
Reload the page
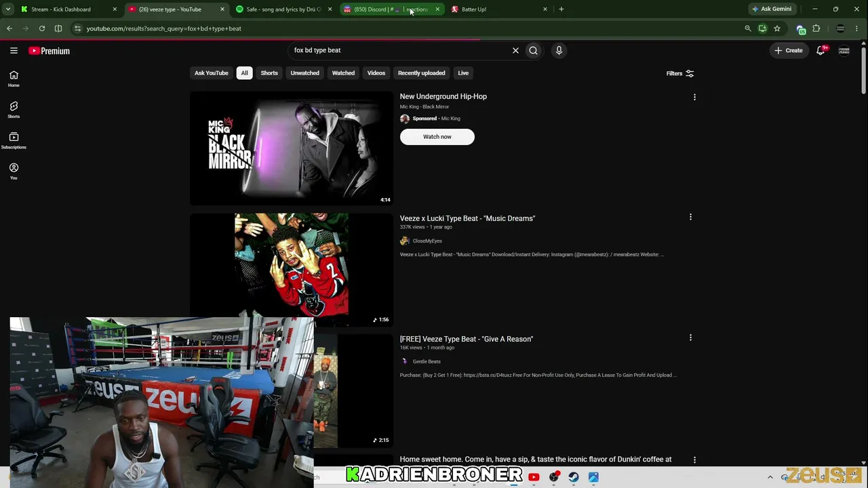coord(42,28)
